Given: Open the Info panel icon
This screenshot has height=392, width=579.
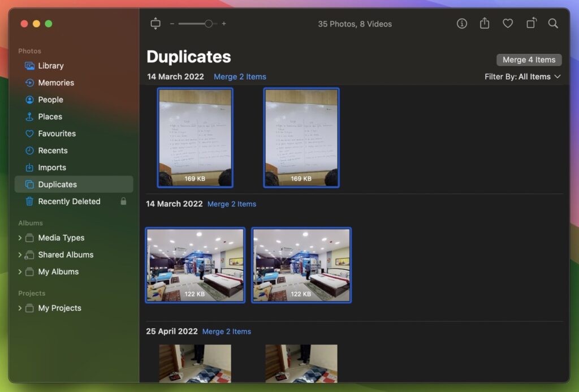Looking at the screenshot, I should point(461,24).
